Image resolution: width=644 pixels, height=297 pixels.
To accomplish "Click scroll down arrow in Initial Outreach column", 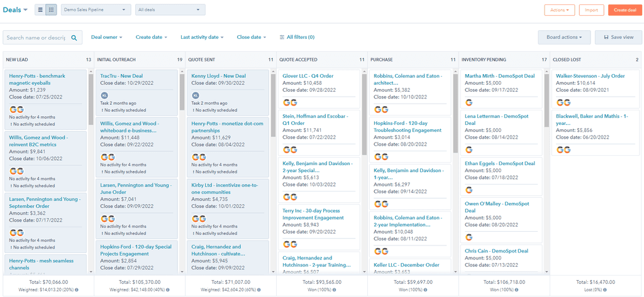I will coord(182,271).
